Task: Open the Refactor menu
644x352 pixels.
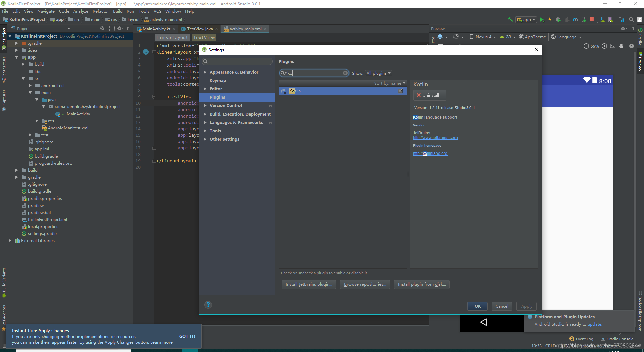Action: (101, 11)
